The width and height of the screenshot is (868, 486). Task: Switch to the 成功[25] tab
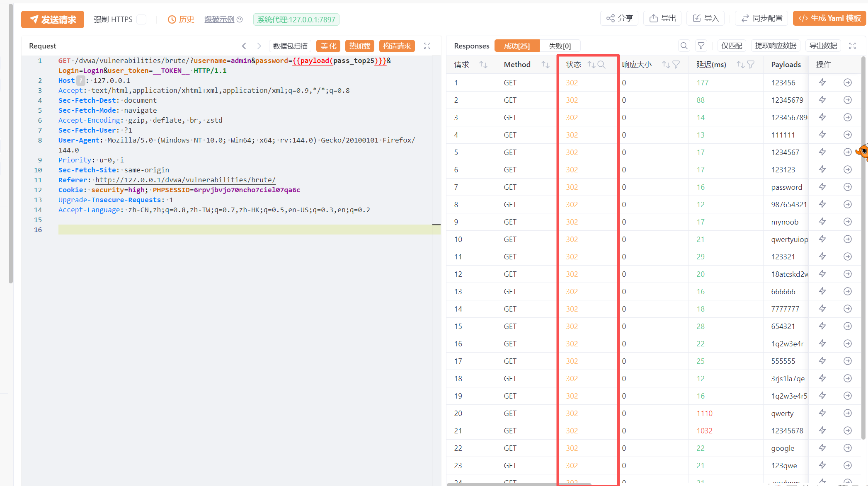517,46
